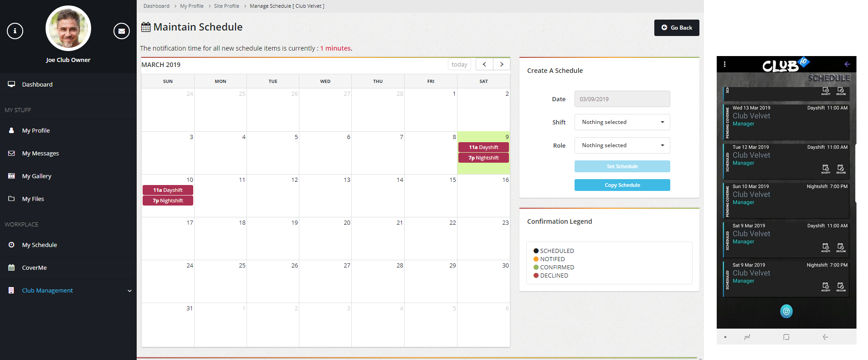Select the 7p Nightshift event on March 10
Screen dimensions: 868x360
pyautogui.click(x=168, y=201)
